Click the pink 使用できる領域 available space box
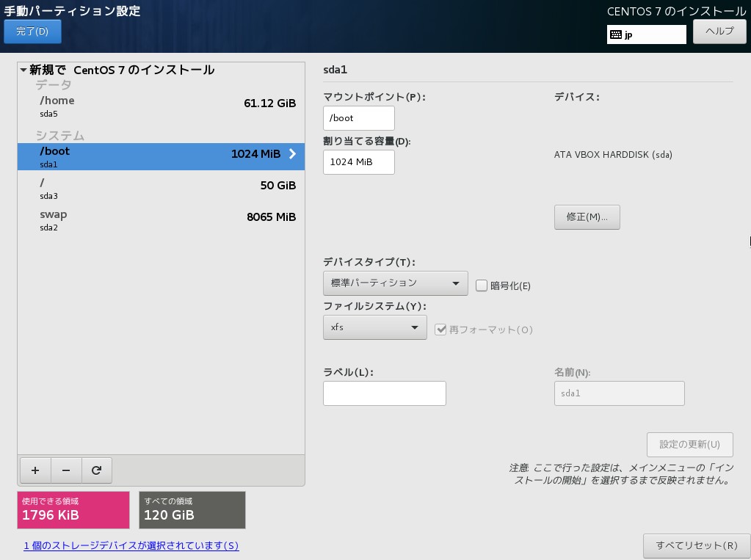 point(73,509)
